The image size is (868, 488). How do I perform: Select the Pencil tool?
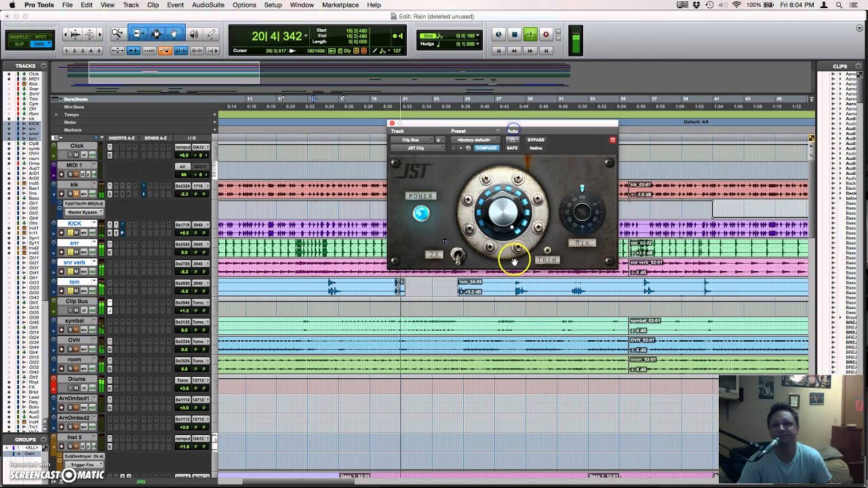pos(211,34)
